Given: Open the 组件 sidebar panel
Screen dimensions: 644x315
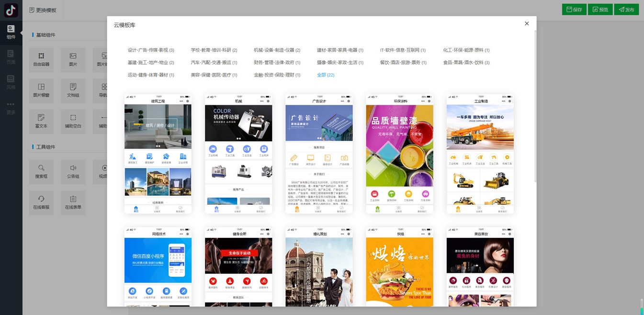Looking at the screenshot, I should click(x=11, y=32).
